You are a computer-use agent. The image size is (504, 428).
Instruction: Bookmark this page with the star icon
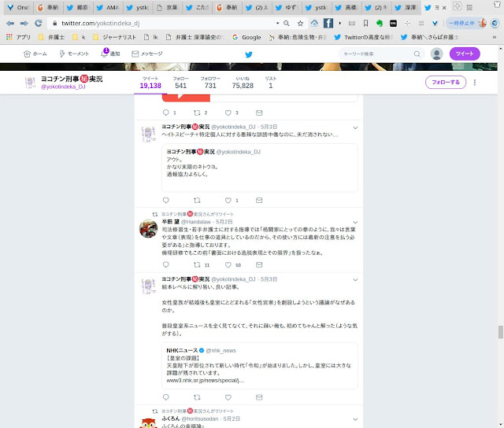(x=300, y=23)
